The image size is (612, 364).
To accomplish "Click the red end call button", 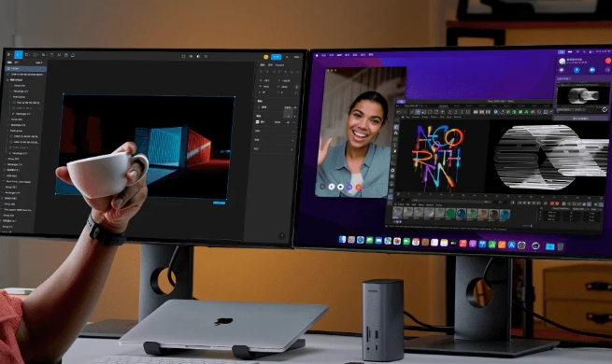I will pos(358,187).
